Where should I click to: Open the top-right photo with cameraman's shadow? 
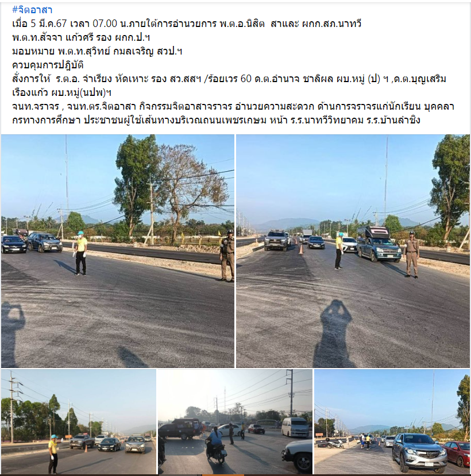353,251
